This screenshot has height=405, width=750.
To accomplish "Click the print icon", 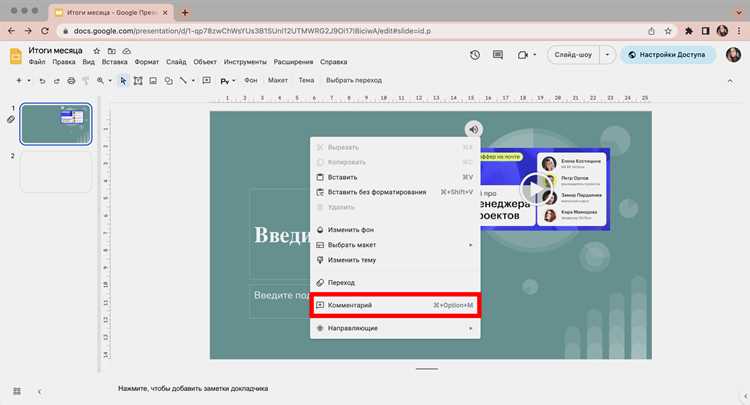I will point(71,81).
